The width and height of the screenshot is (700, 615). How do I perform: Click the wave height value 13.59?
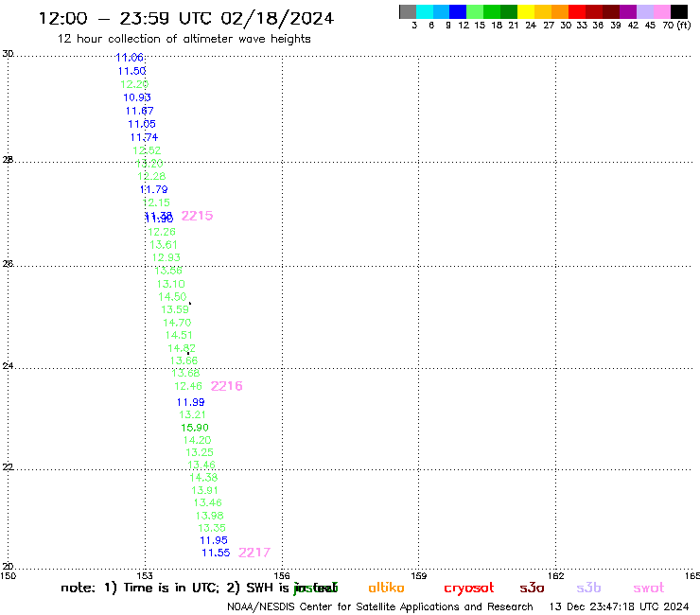[x=175, y=309]
